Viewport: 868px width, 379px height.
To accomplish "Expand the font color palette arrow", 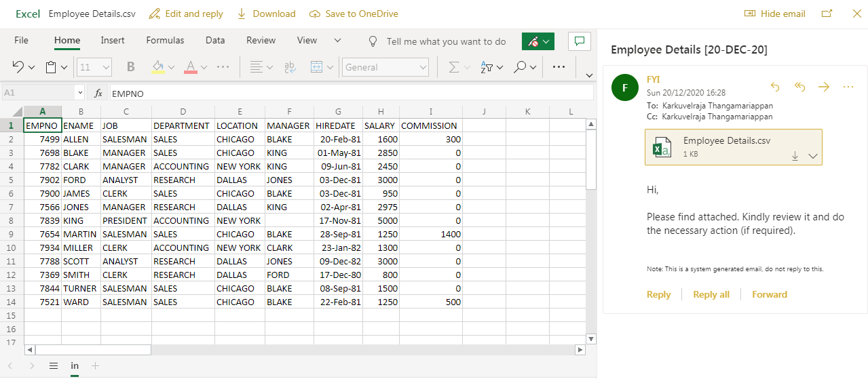I will (x=204, y=68).
